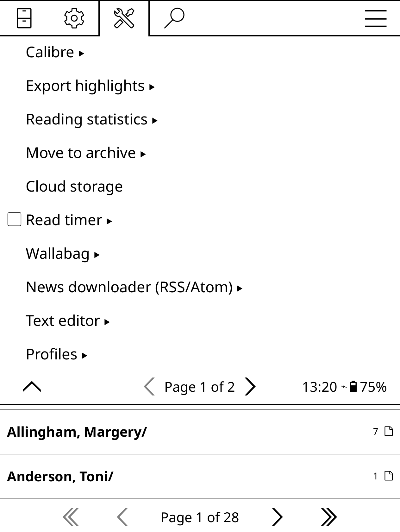Enable the Read timer checkbox
Viewport: 400px width, 532px height.
(14, 219)
